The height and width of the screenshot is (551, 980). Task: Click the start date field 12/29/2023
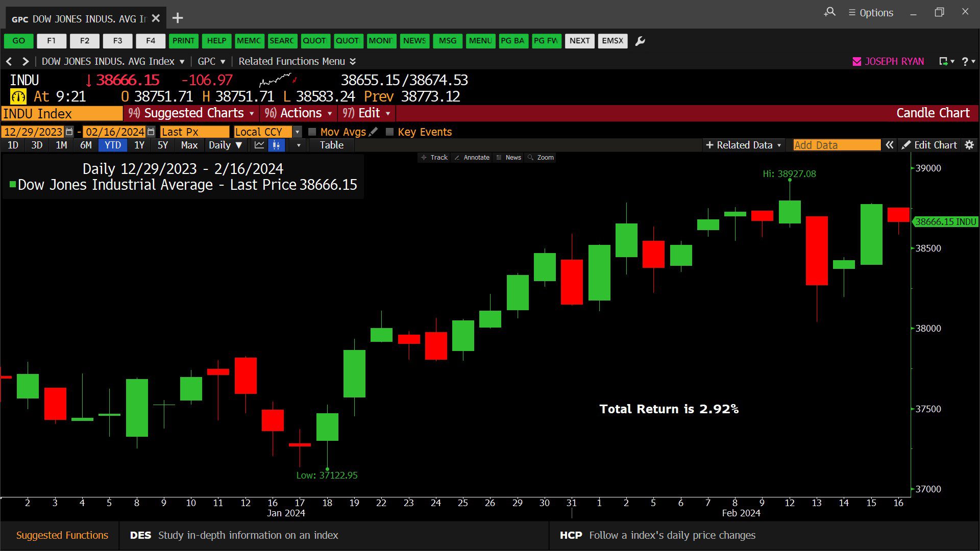pos(33,132)
